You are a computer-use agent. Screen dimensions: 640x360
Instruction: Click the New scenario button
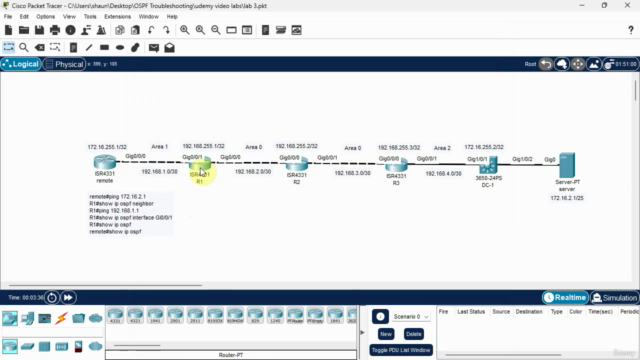click(x=386, y=334)
